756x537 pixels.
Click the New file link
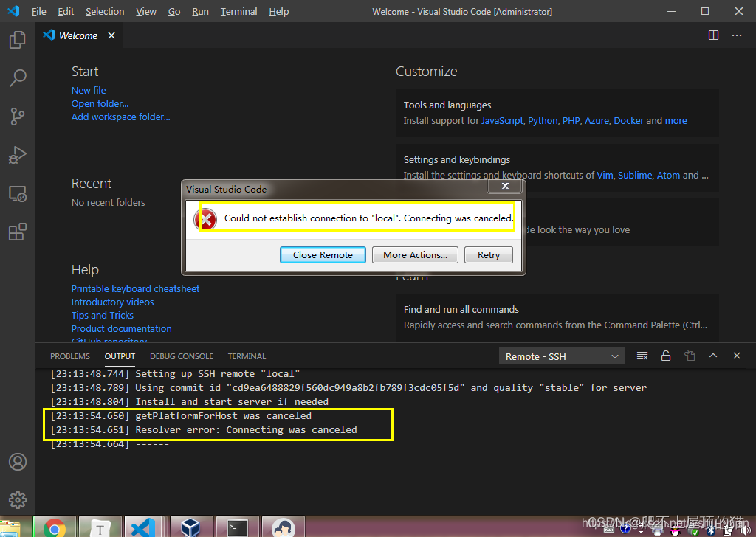coord(89,90)
